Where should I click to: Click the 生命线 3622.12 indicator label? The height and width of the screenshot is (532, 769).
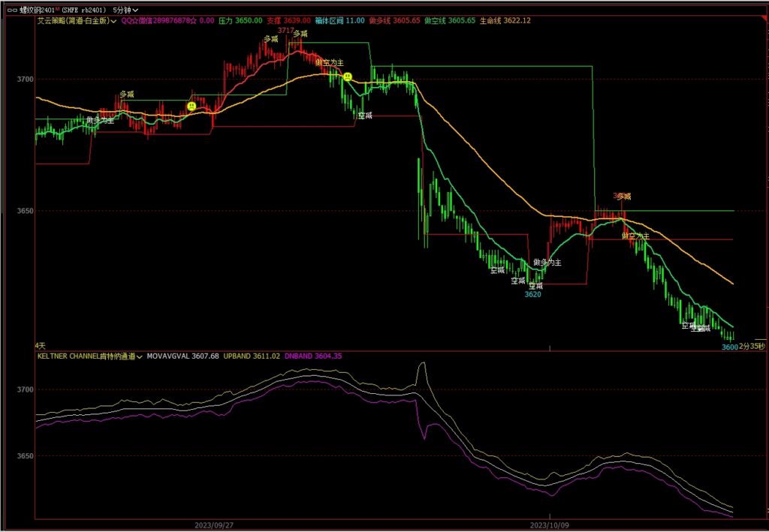[507, 21]
